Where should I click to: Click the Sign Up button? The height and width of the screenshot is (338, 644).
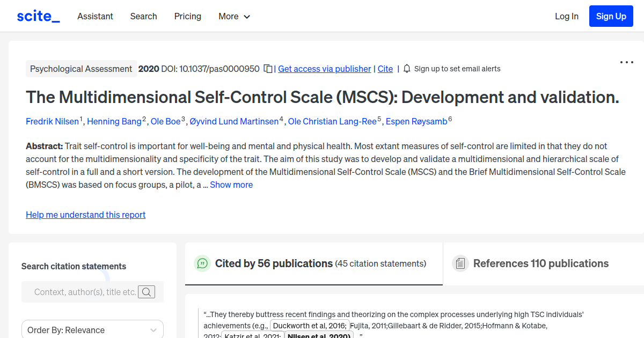[611, 16]
